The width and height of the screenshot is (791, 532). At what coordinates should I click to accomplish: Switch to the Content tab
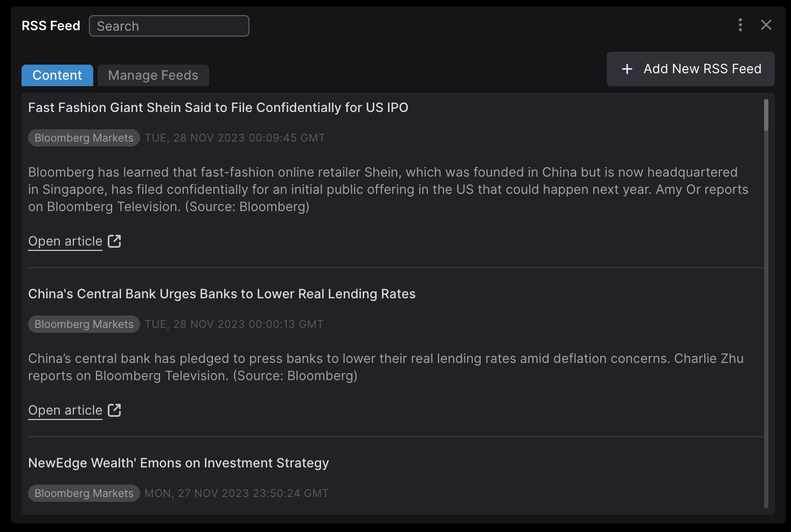tap(57, 75)
